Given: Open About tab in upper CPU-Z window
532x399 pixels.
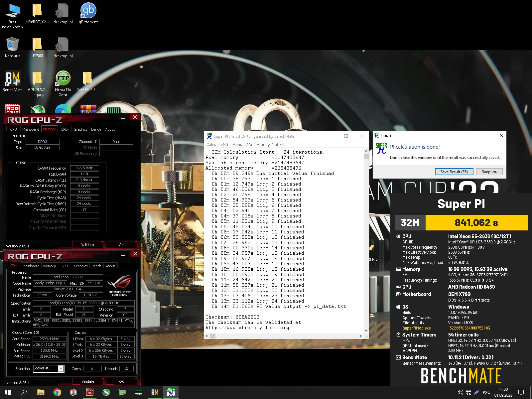Looking at the screenshot, I should (x=110, y=129).
